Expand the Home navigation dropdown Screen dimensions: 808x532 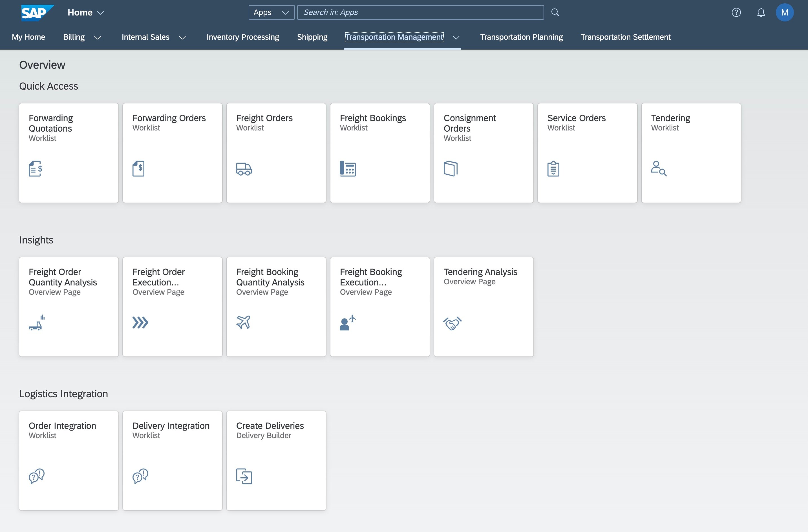click(x=100, y=13)
